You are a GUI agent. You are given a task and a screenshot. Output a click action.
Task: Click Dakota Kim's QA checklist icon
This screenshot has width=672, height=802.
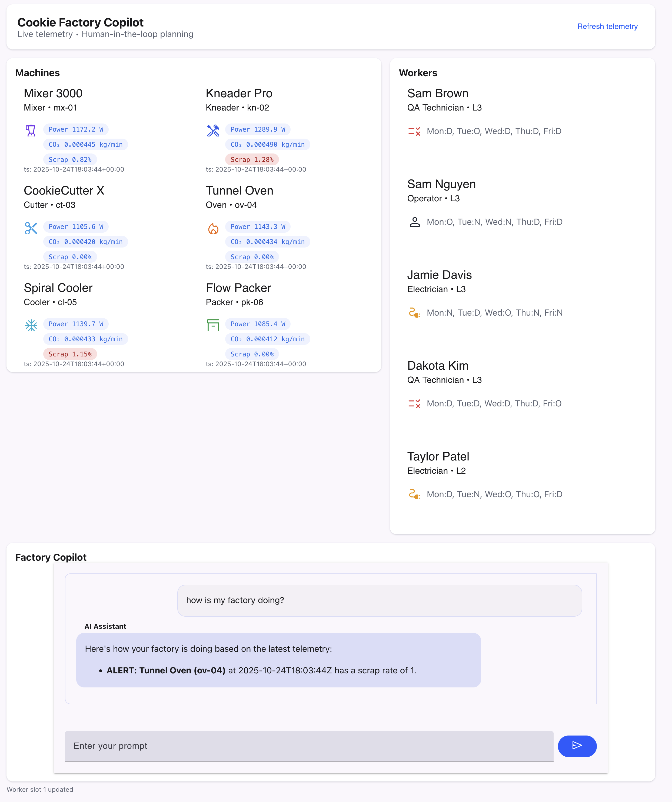pyautogui.click(x=414, y=404)
